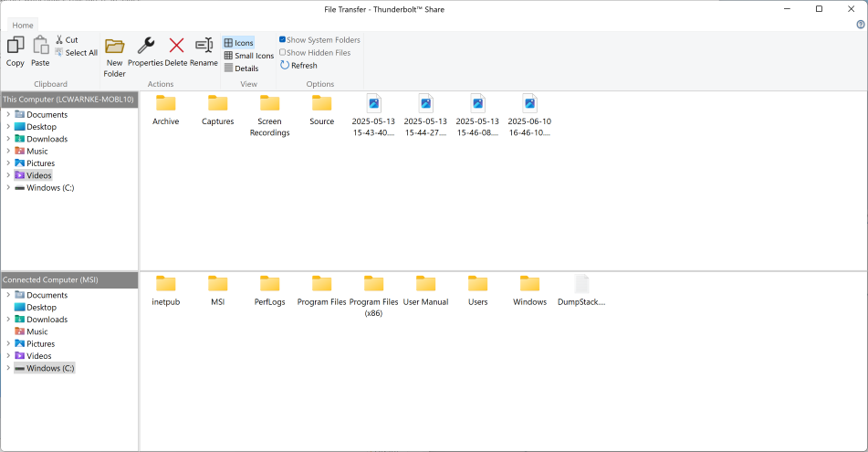Image resolution: width=868 pixels, height=452 pixels.
Task: Expand Pictures in This Computer tree
Action: [8, 163]
